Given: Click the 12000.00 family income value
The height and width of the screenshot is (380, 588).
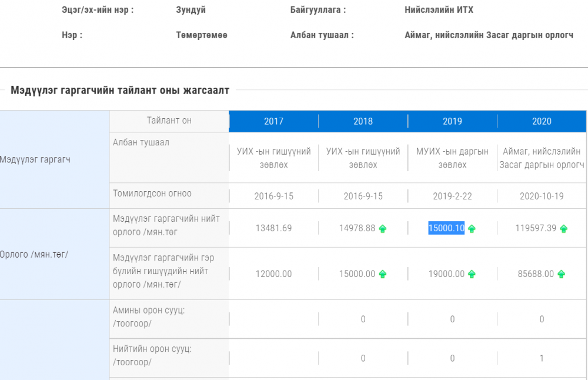Looking at the screenshot, I should tap(273, 274).
